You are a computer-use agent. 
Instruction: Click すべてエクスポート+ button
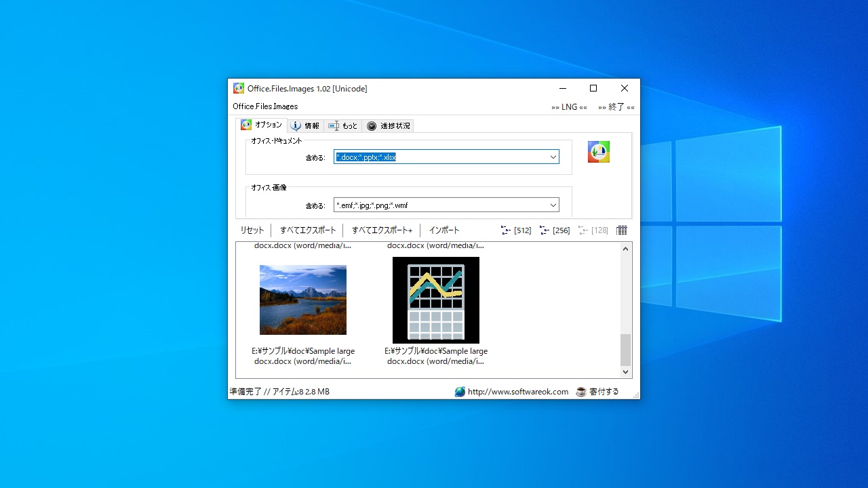[x=382, y=230]
